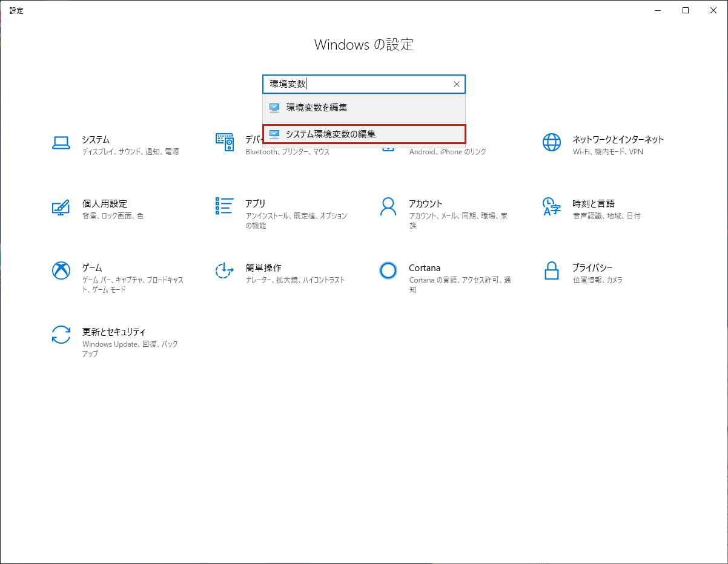This screenshot has width=728, height=564.
Task: Open the システム category icon
Action: 61,142
